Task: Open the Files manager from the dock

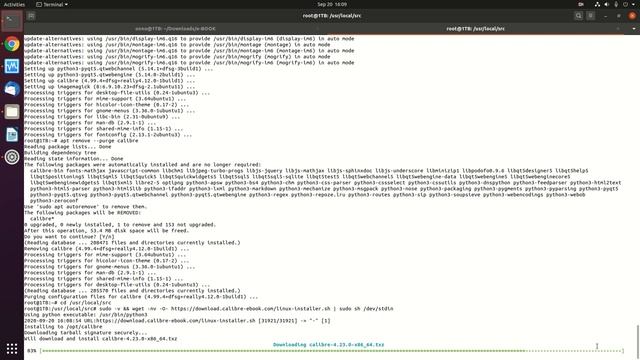Action: pyautogui.click(x=12, y=111)
